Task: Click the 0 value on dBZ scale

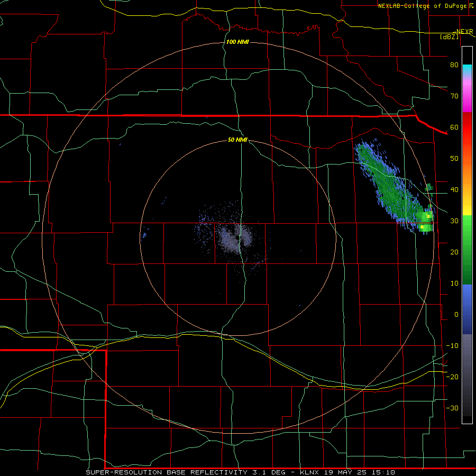Action: [456, 315]
